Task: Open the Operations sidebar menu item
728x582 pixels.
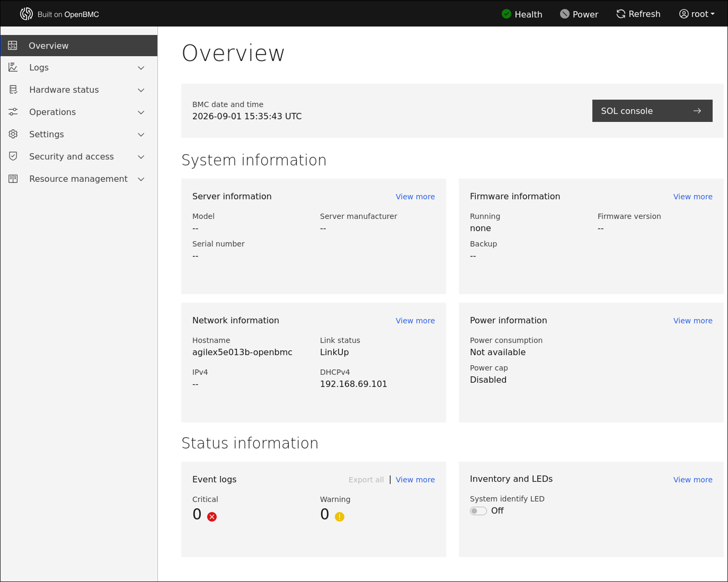Action: click(x=79, y=112)
